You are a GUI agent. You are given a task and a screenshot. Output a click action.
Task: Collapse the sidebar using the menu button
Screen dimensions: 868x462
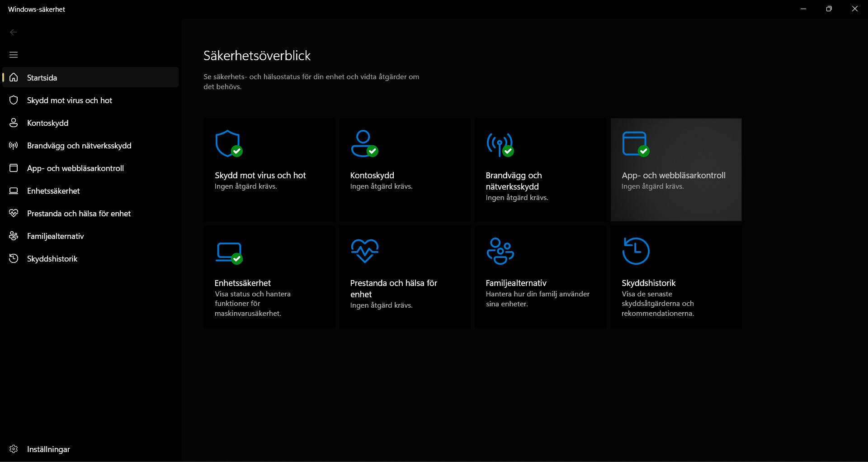tap(13, 54)
